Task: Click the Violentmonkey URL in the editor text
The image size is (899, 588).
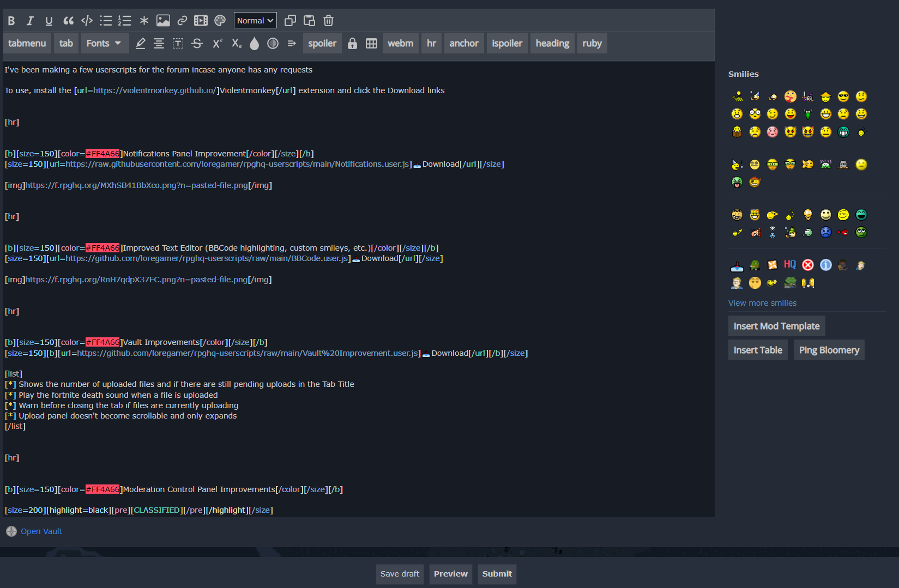Action: [155, 90]
